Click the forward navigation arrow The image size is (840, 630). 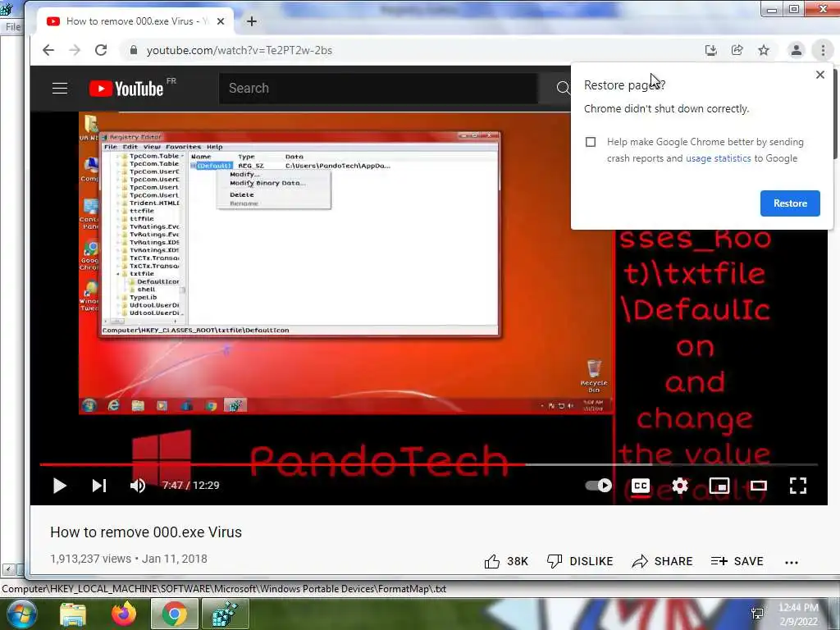(75, 50)
